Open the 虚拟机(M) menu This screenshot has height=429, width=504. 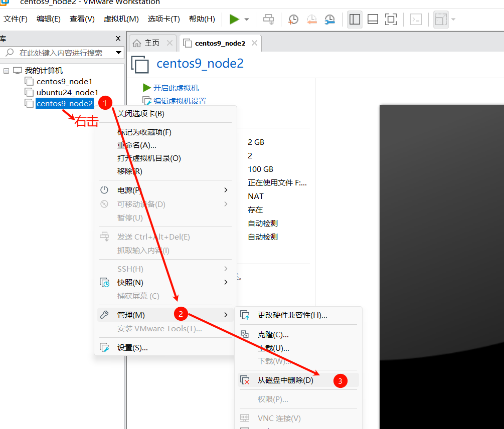pos(121,19)
